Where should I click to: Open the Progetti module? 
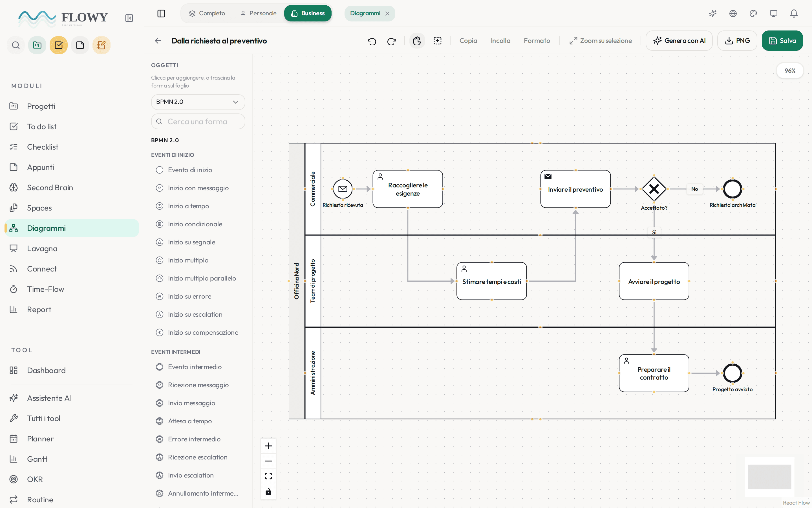[72, 106]
